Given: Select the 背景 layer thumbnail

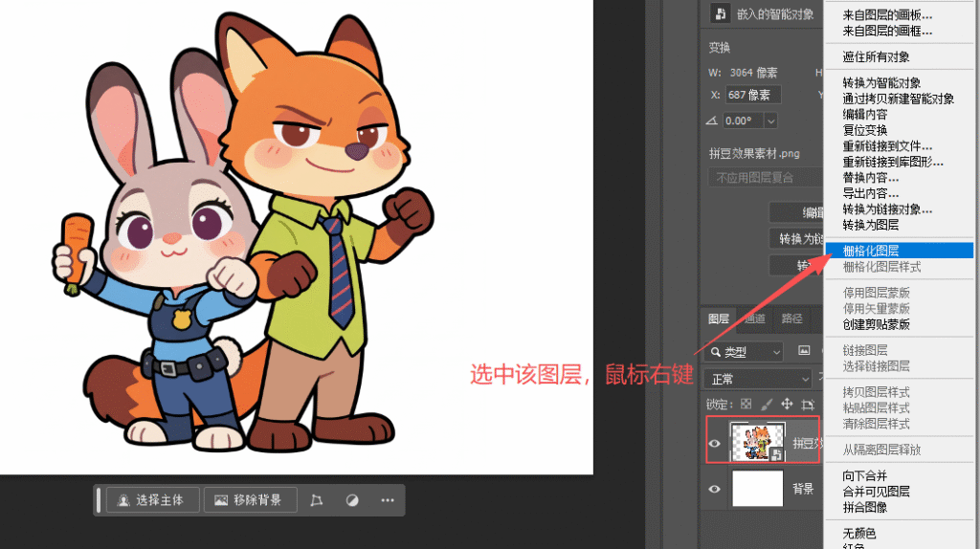Looking at the screenshot, I should [x=758, y=489].
